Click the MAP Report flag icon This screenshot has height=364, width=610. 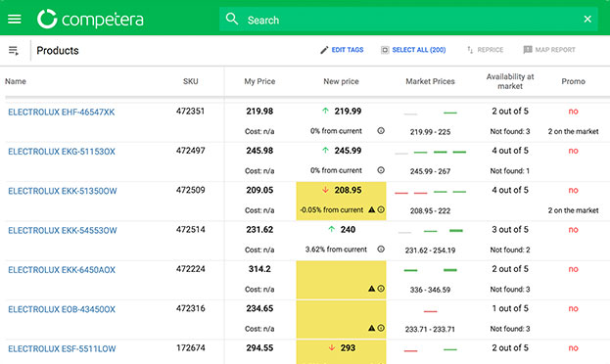point(528,50)
